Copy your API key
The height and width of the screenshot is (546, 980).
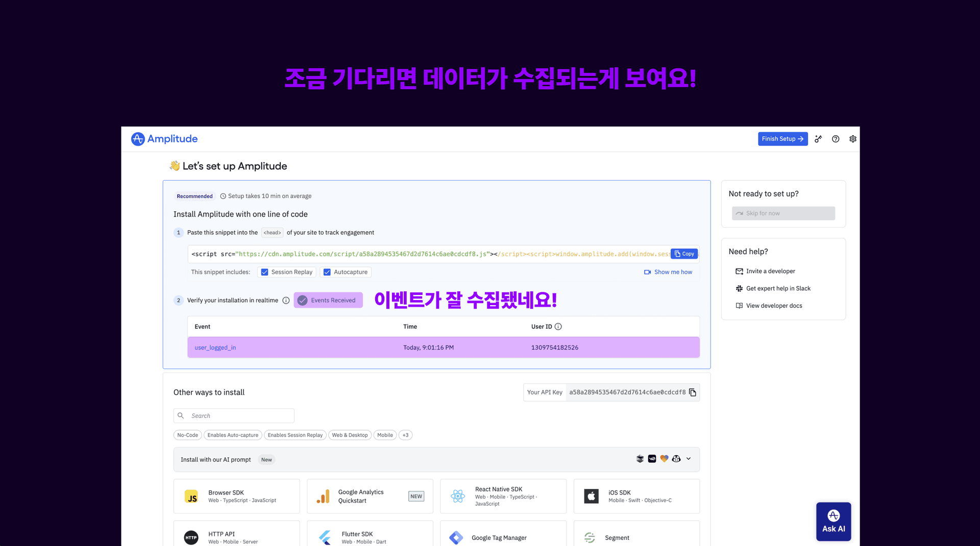coord(693,392)
